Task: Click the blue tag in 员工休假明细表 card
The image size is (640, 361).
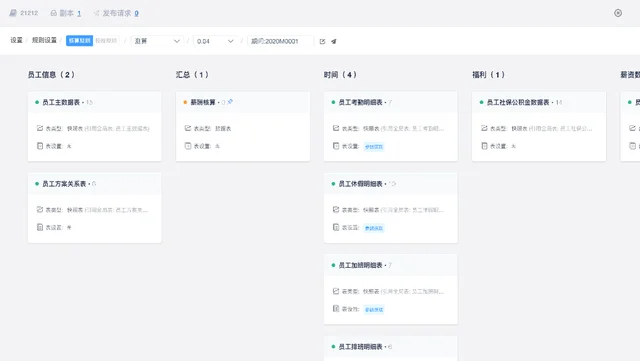Action: pyautogui.click(x=374, y=228)
